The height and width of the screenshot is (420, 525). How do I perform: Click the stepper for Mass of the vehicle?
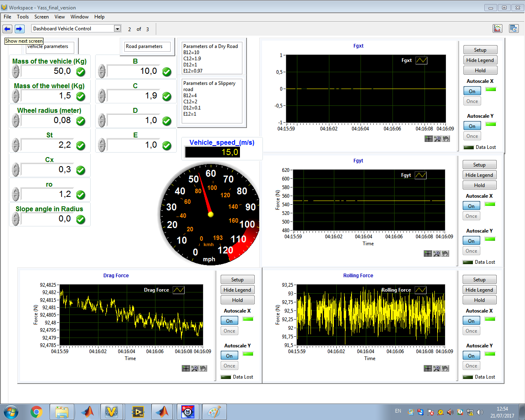click(16, 71)
